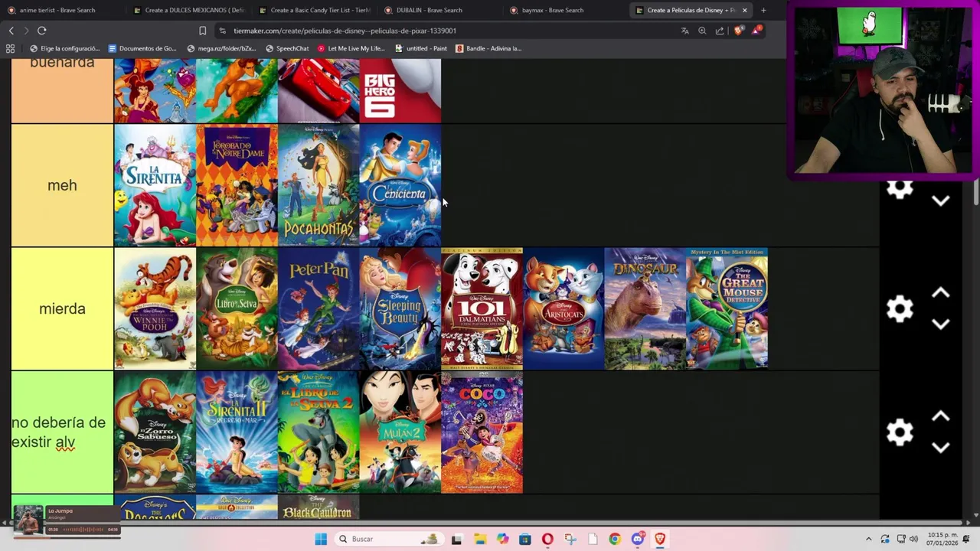Screen dimensions: 980x551
Task: Go back in browser history
Action: (11, 31)
